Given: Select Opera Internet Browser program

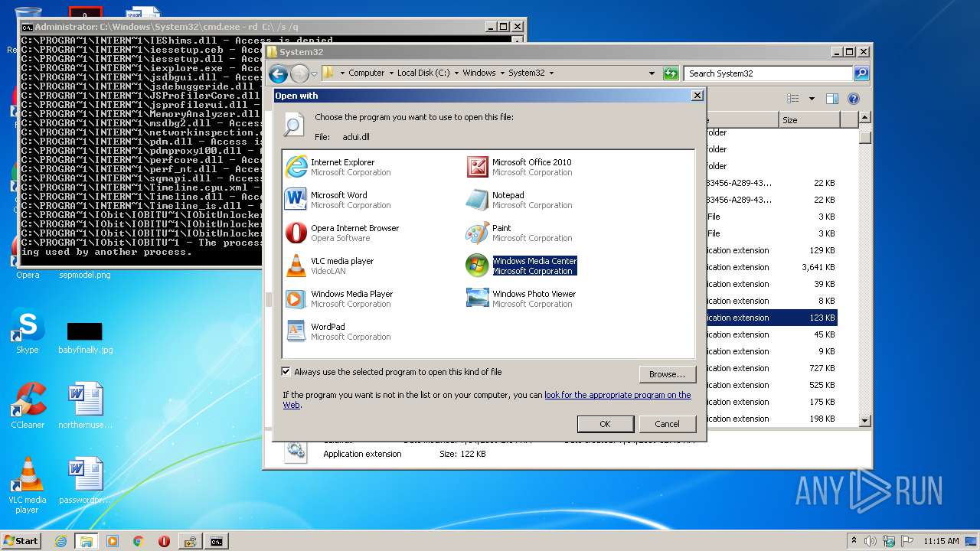Looking at the screenshot, I should [342, 233].
